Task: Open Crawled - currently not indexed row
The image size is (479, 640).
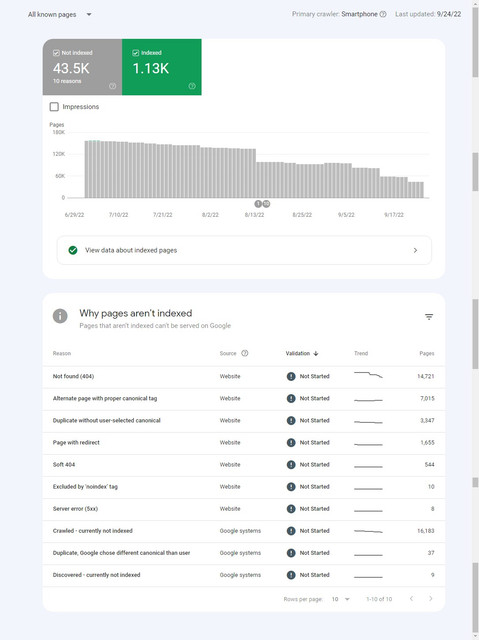Action: [244, 531]
